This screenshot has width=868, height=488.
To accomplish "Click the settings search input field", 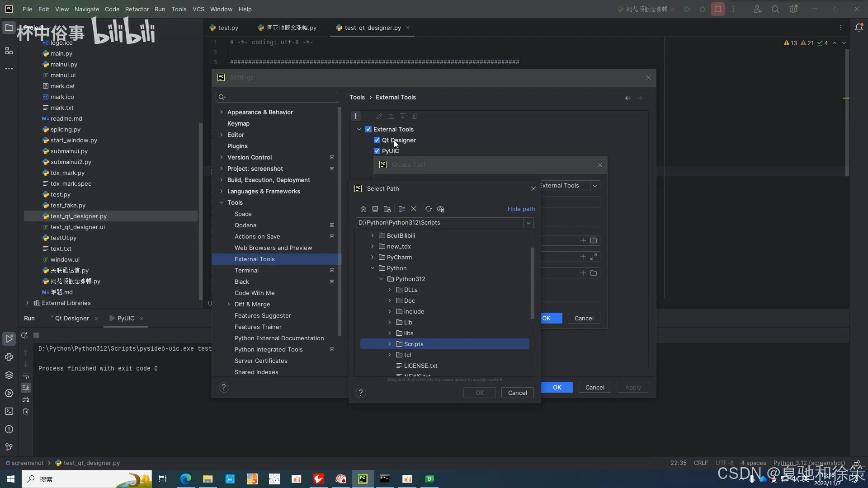I will click(x=280, y=97).
